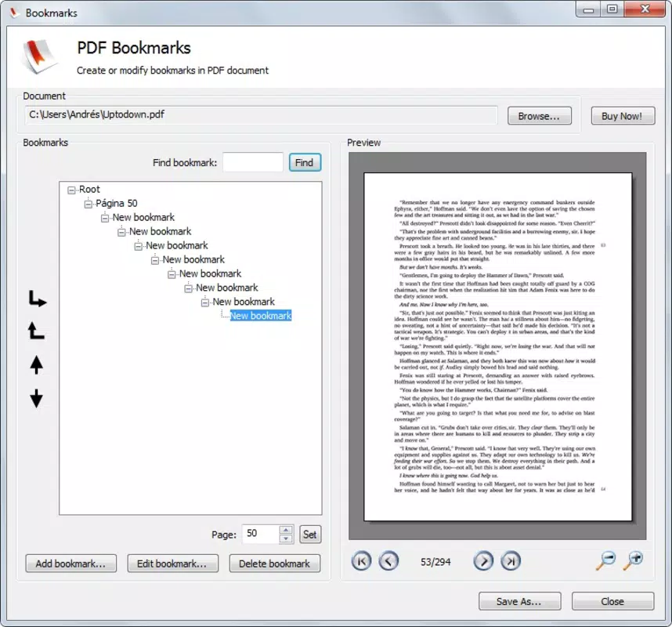This screenshot has height=627, width=672.
Task: Zoom out the preview
Action: 606,560
